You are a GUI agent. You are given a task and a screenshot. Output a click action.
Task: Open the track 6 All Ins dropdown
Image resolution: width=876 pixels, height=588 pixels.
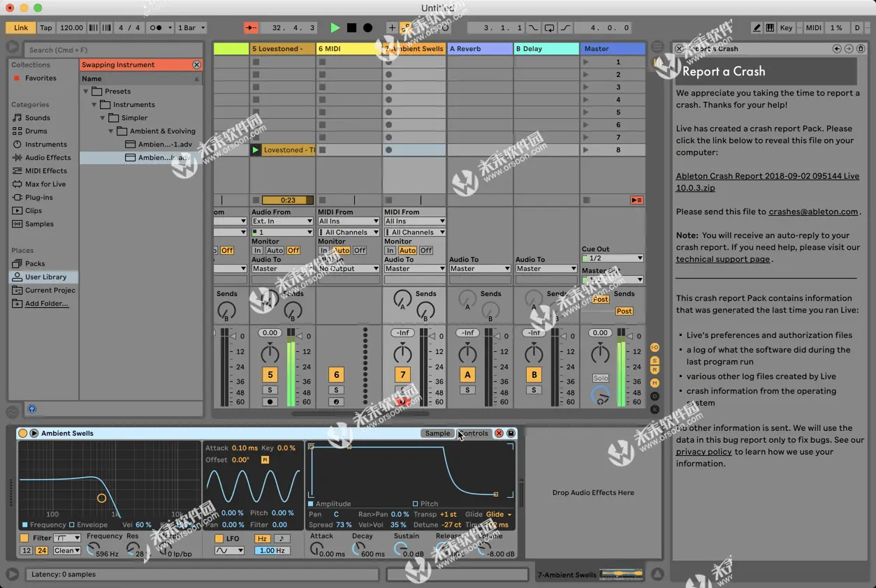pos(349,221)
